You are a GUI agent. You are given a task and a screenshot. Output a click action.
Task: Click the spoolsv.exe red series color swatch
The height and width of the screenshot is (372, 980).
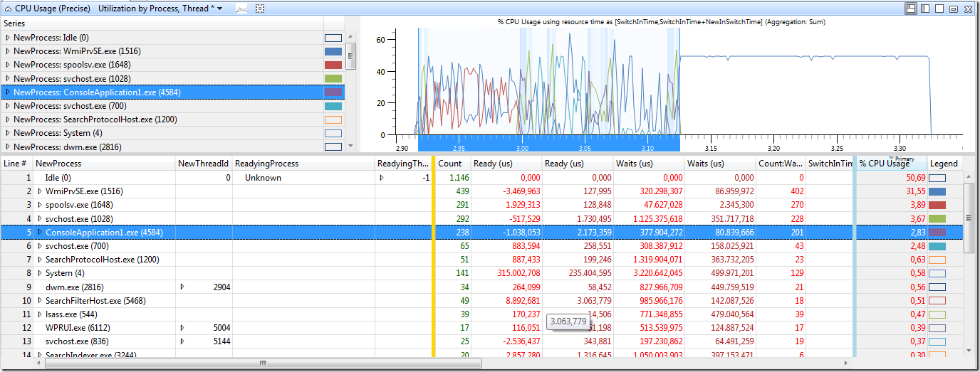333,65
